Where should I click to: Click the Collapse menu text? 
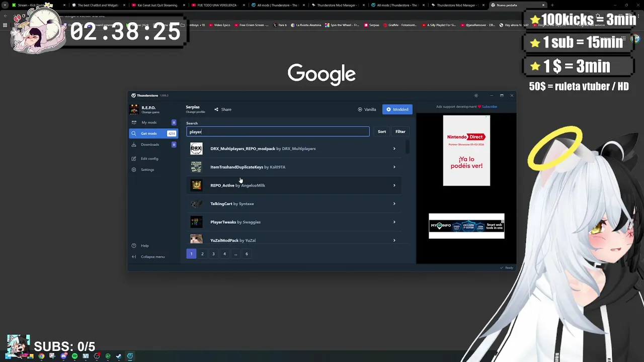tap(153, 256)
